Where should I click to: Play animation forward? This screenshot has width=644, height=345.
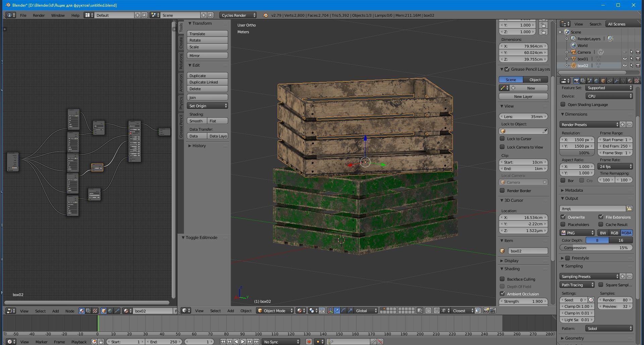pyautogui.click(x=243, y=342)
